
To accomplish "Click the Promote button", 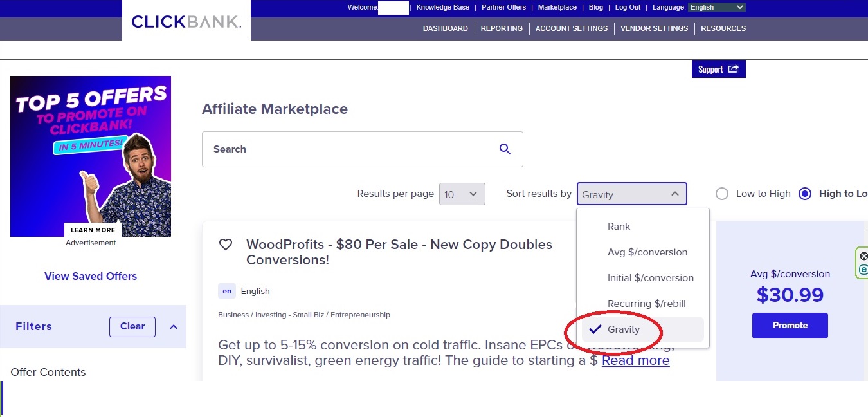I will [790, 326].
